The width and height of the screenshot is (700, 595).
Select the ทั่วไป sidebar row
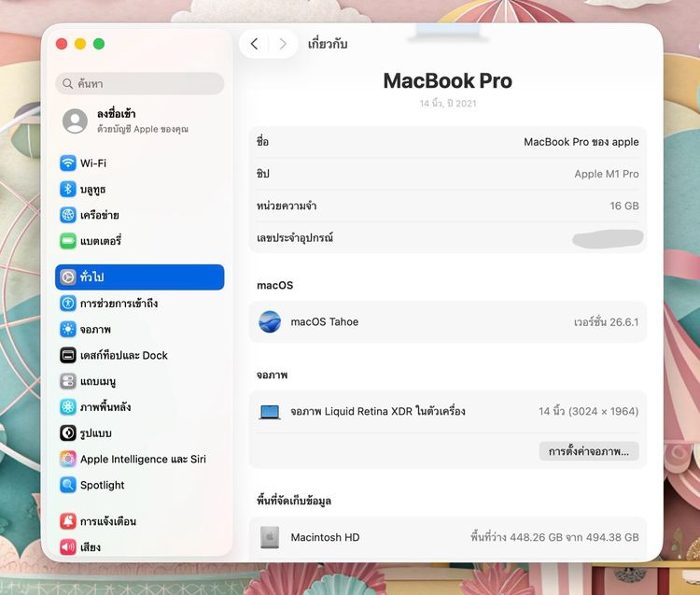140,277
